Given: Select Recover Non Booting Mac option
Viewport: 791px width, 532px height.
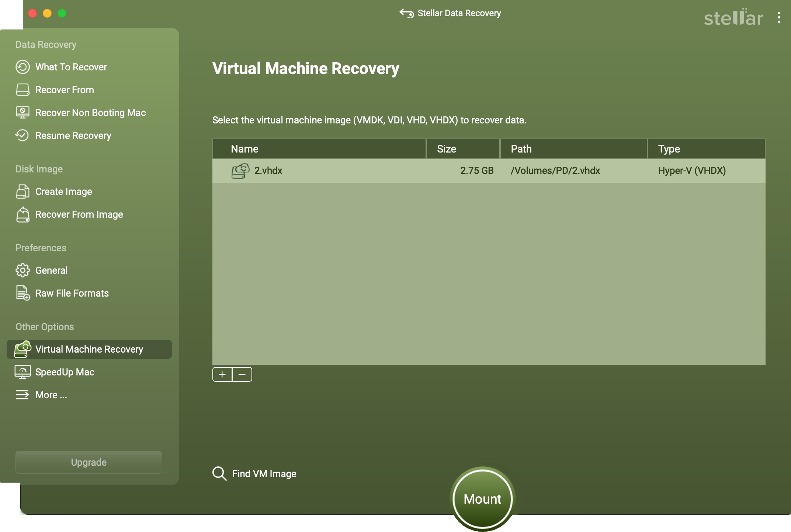Looking at the screenshot, I should [90, 113].
